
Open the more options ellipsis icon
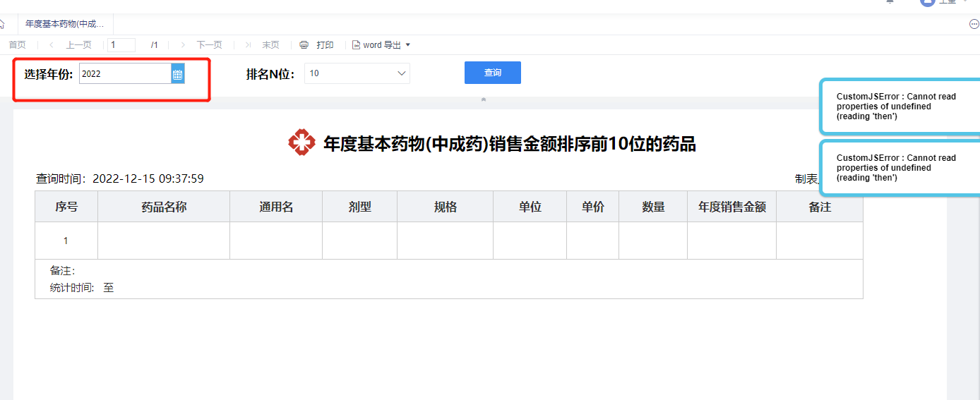(x=974, y=24)
